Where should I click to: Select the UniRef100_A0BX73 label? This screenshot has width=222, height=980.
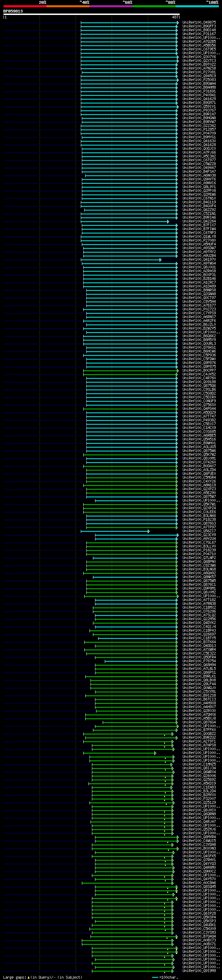(x=199, y=940)
